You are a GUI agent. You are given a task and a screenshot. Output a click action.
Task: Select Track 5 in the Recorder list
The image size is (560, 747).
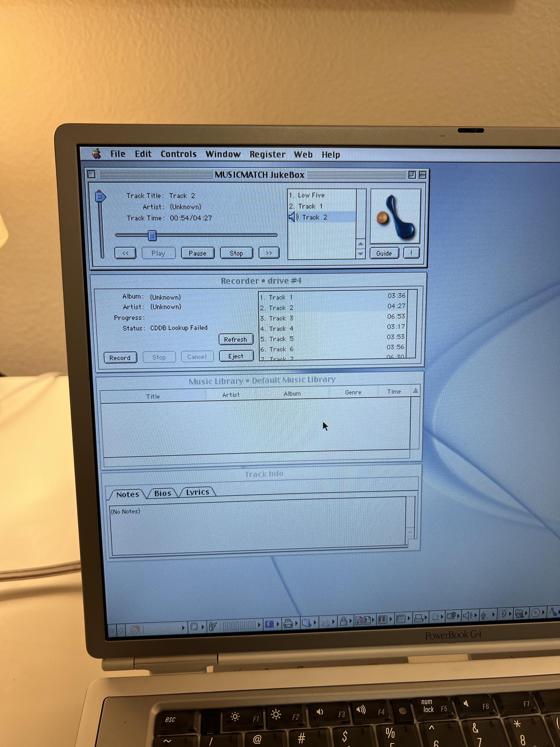pyautogui.click(x=333, y=338)
